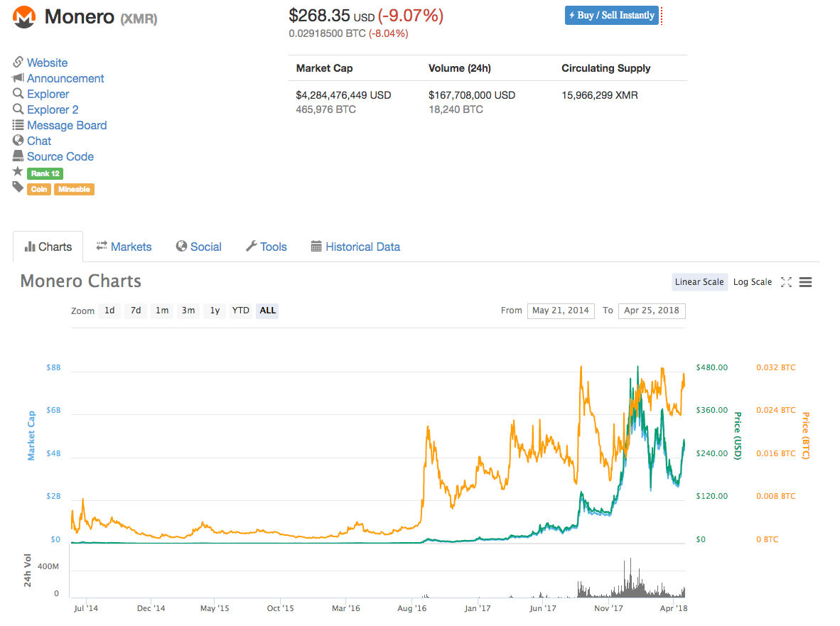This screenshot has width=840, height=626.
Task: Click the volume value $167,708,000 USD
Action: point(472,95)
